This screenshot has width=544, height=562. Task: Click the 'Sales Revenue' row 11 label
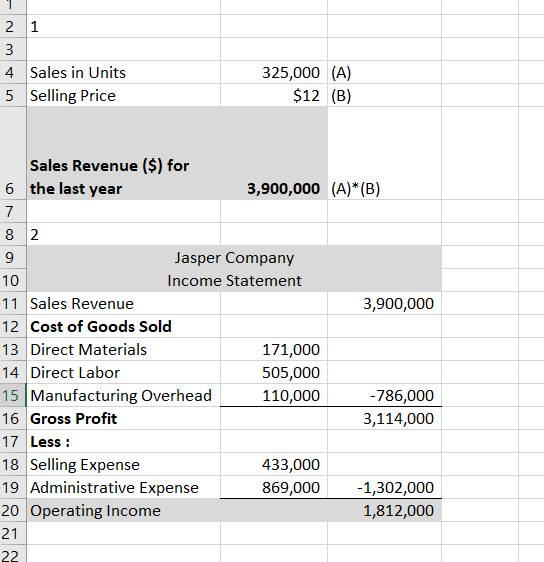click(x=124, y=303)
